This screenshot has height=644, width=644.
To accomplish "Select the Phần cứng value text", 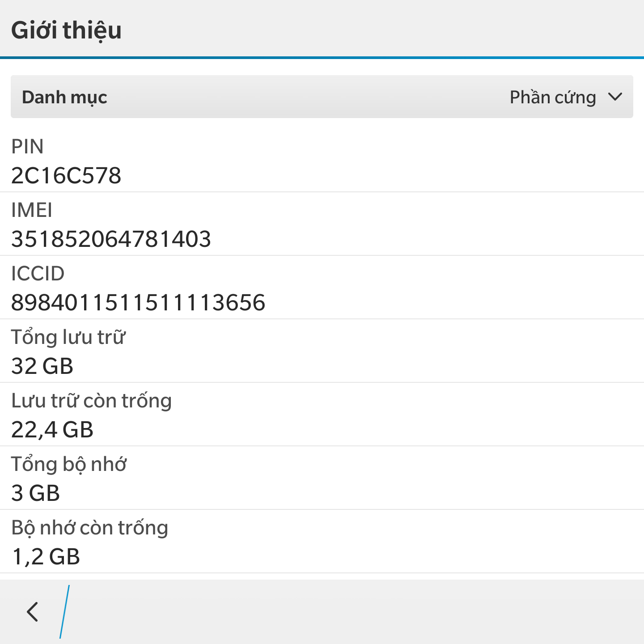I will [553, 97].
